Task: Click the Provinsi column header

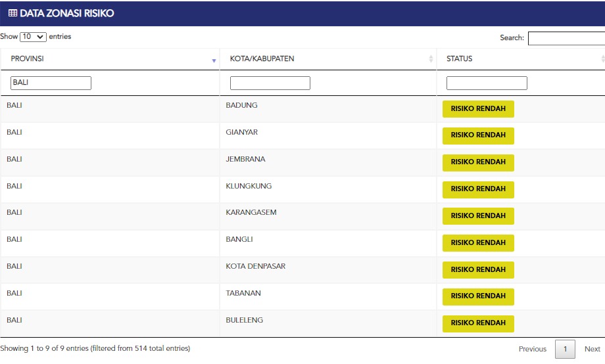Action: click(28, 59)
